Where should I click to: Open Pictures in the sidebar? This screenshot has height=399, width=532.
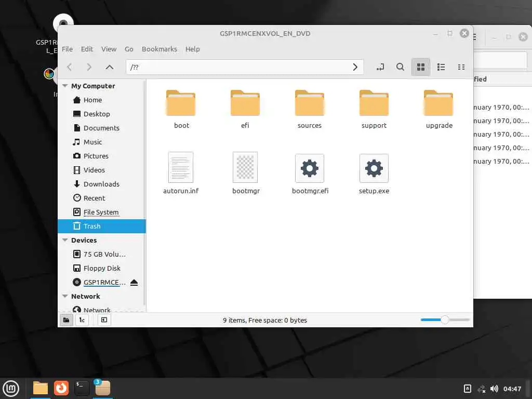102,156
